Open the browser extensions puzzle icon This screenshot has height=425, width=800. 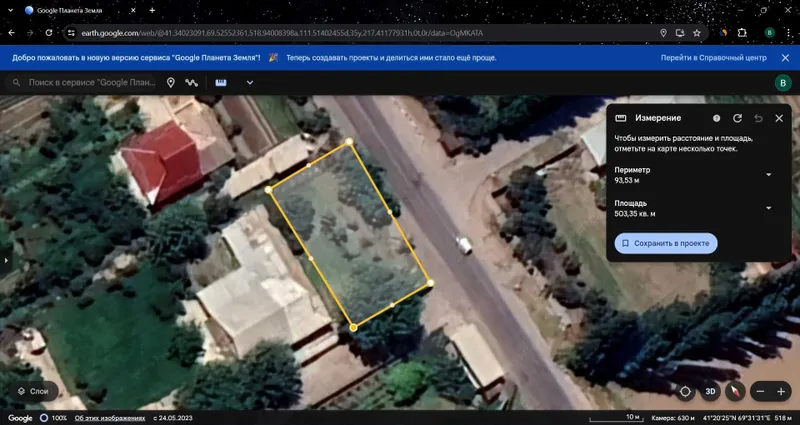point(742,33)
